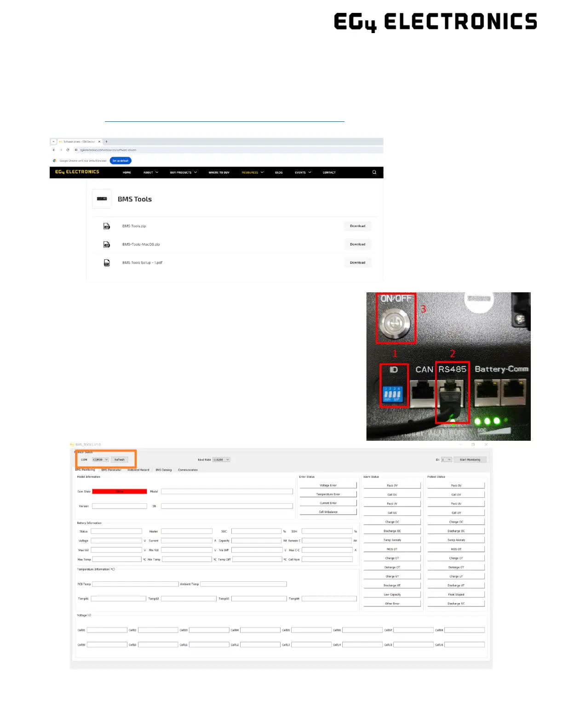
Task: Go back in the Chrome browser
Action: [x=54, y=150]
